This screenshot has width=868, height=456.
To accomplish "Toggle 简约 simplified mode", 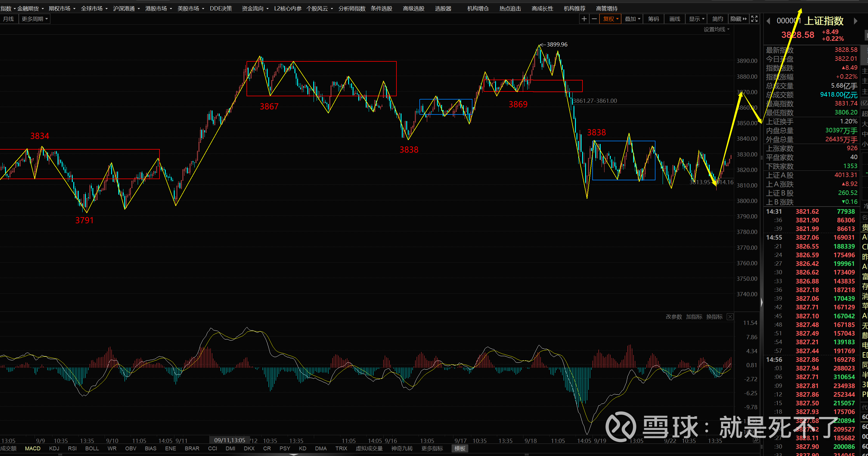I will tap(717, 19).
